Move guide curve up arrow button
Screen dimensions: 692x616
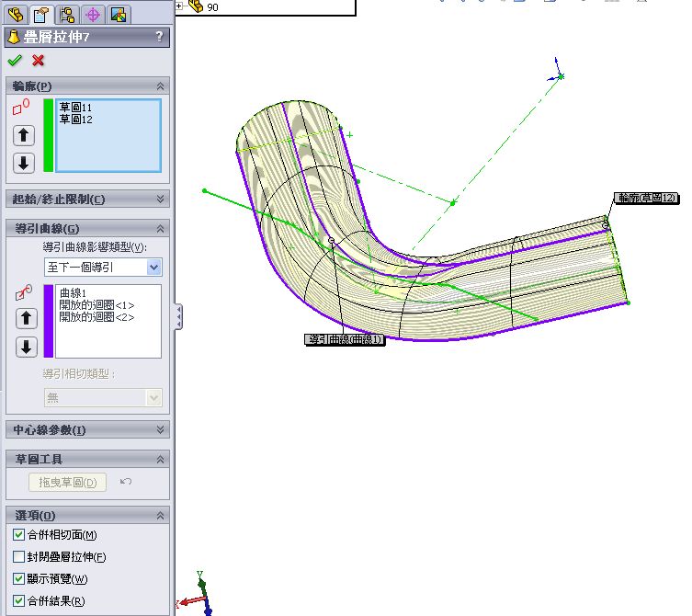27,318
